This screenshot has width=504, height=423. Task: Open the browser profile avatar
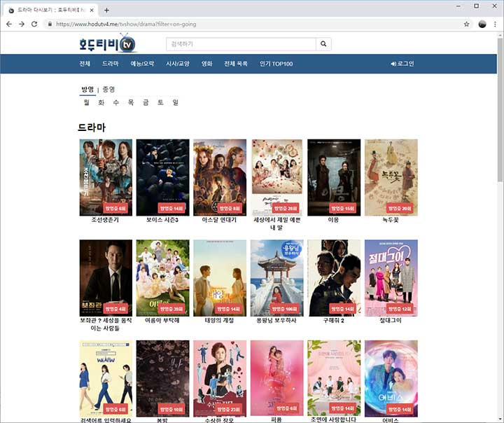pos(482,24)
